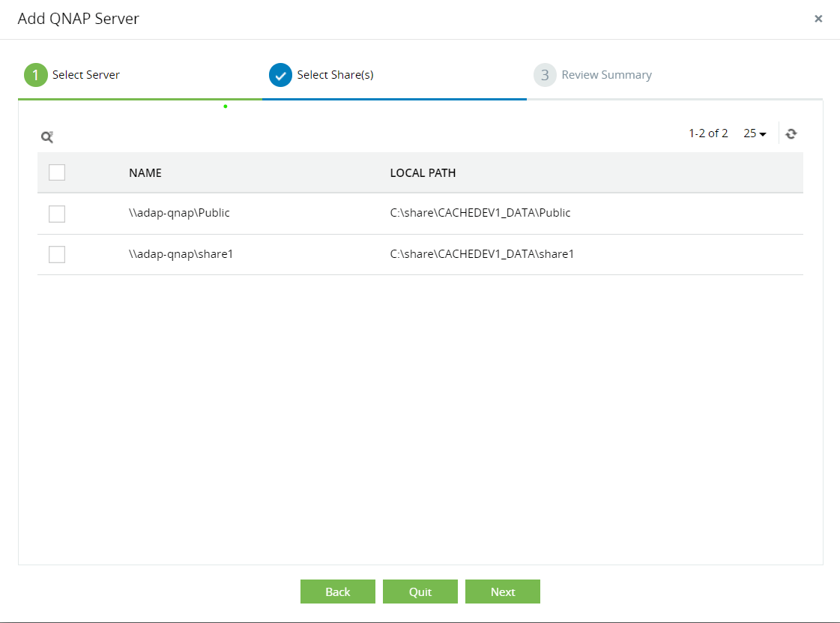The width and height of the screenshot is (840, 623).
Task: Toggle the select-all header checkbox
Action: [57, 172]
